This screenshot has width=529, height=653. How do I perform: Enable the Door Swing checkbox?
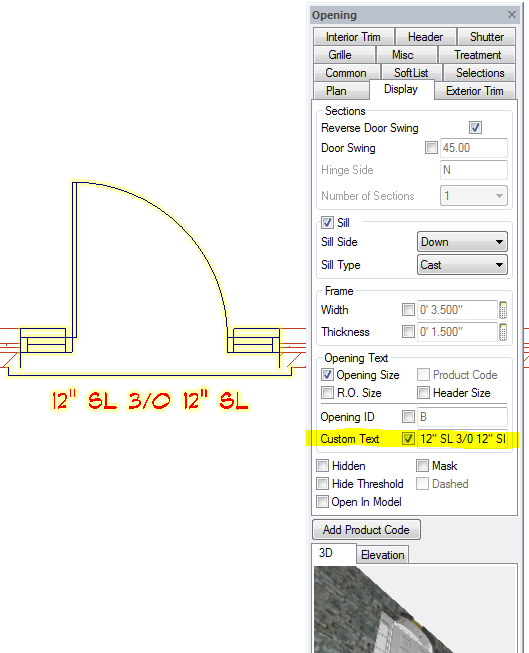coord(431,147)
